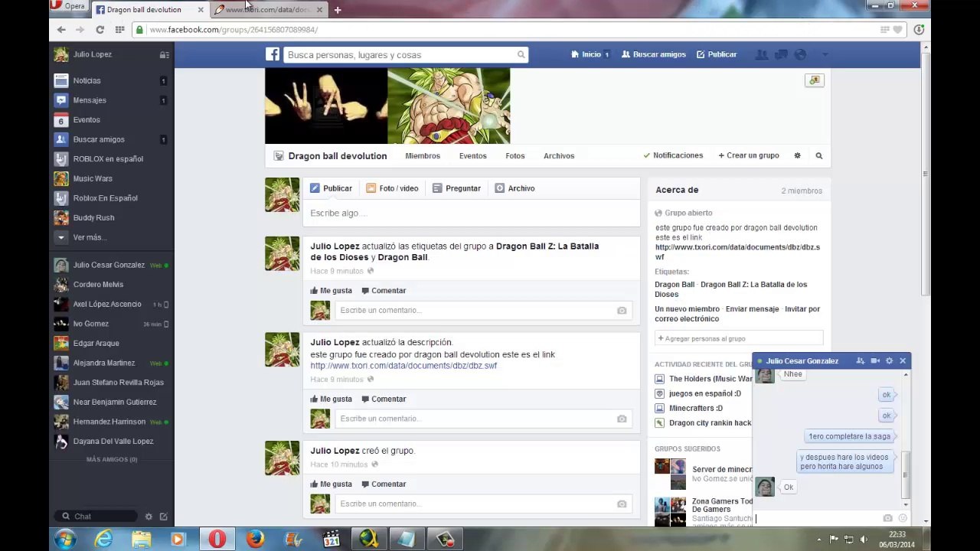Screen dimensions: 980x551
Task: Open the globe notifications icon
Action: (800, 54)
